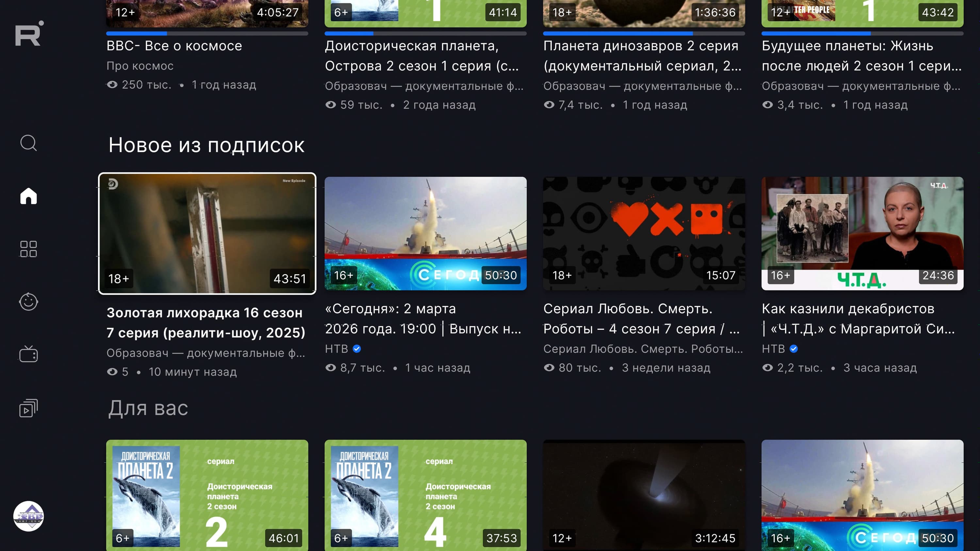
Task: Open Образовач channel under Золотая лихорадка
Action: 205,353
